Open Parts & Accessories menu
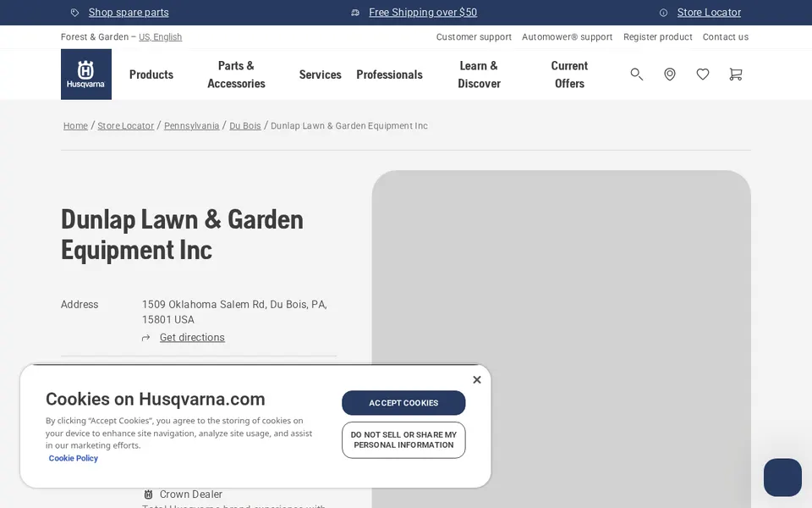This screenshot has width=812, height=508. coord(236,75)
